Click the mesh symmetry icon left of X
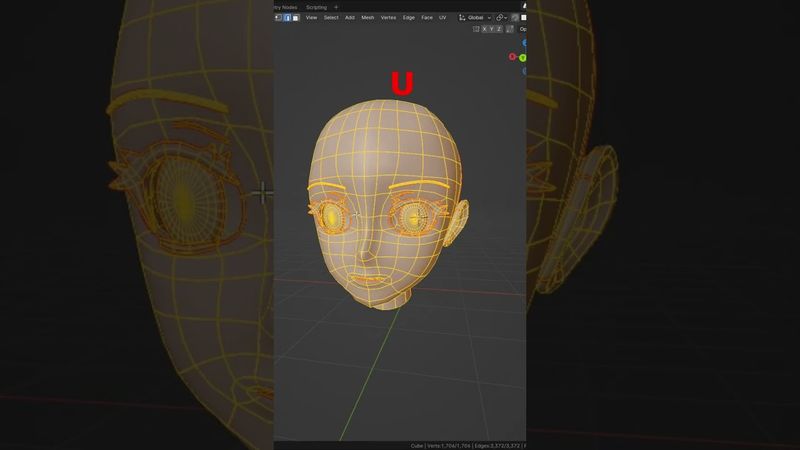 pyautogui.click(x=476, y=29)
